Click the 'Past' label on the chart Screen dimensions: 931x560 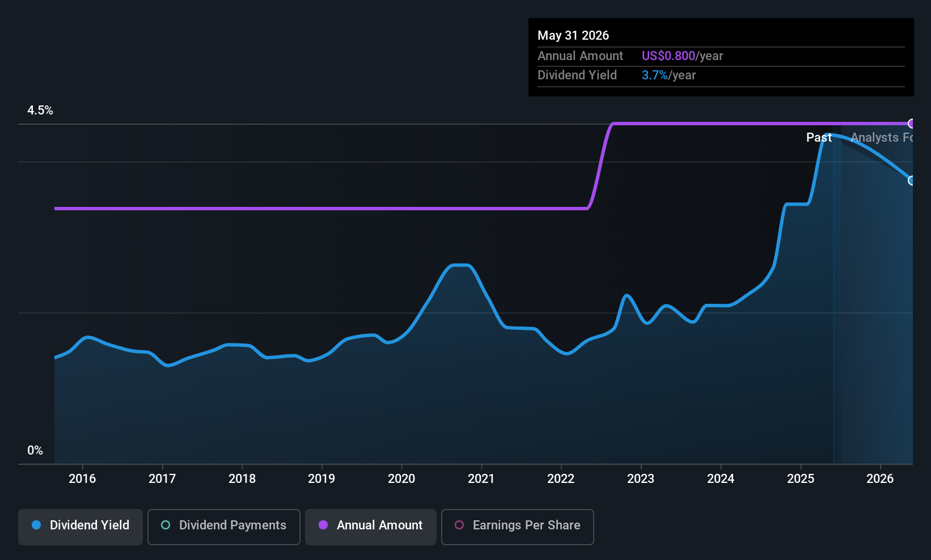(x=819, y=138)
